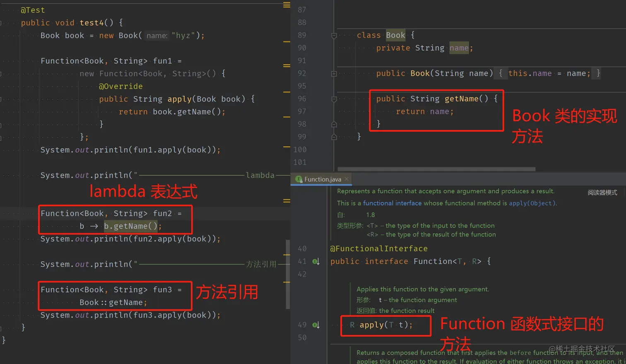This screenshot has height=364, width=626.
Task: Click the horizontal scrollbar under Book class editor
Action: [436, 169]
